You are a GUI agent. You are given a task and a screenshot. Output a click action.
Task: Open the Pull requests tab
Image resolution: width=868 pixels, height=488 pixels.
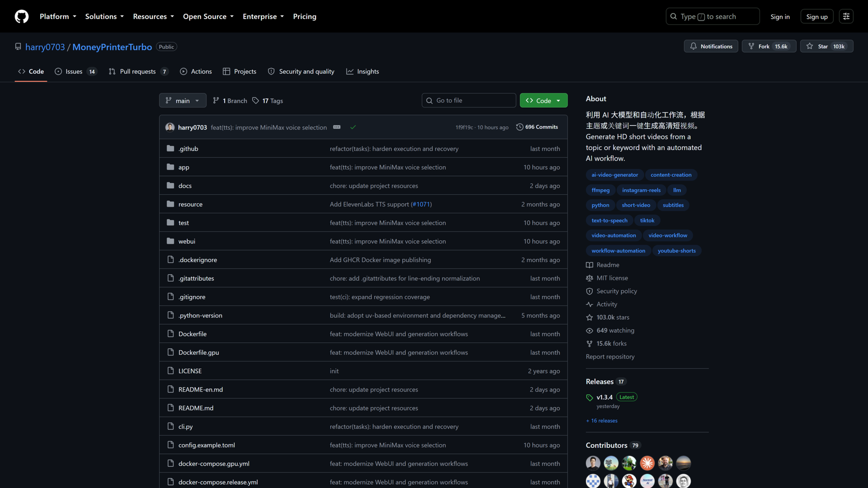[138, 72]
